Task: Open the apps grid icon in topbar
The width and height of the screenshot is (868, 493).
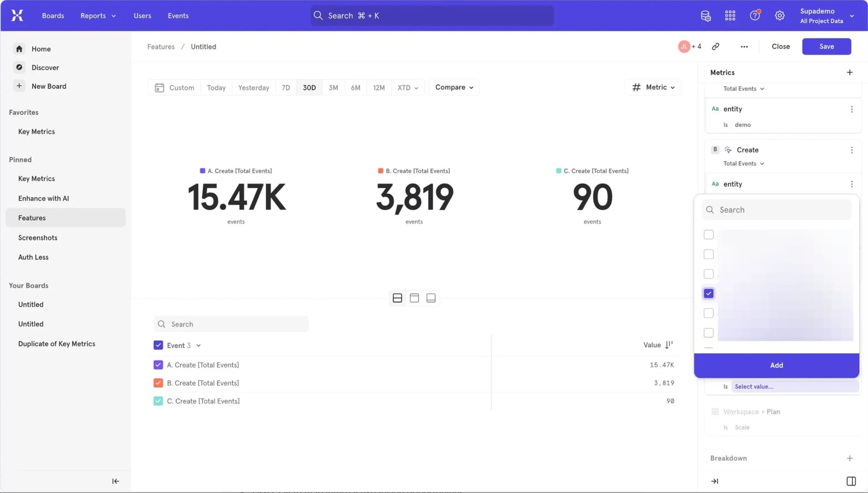Action: (730, 15)
